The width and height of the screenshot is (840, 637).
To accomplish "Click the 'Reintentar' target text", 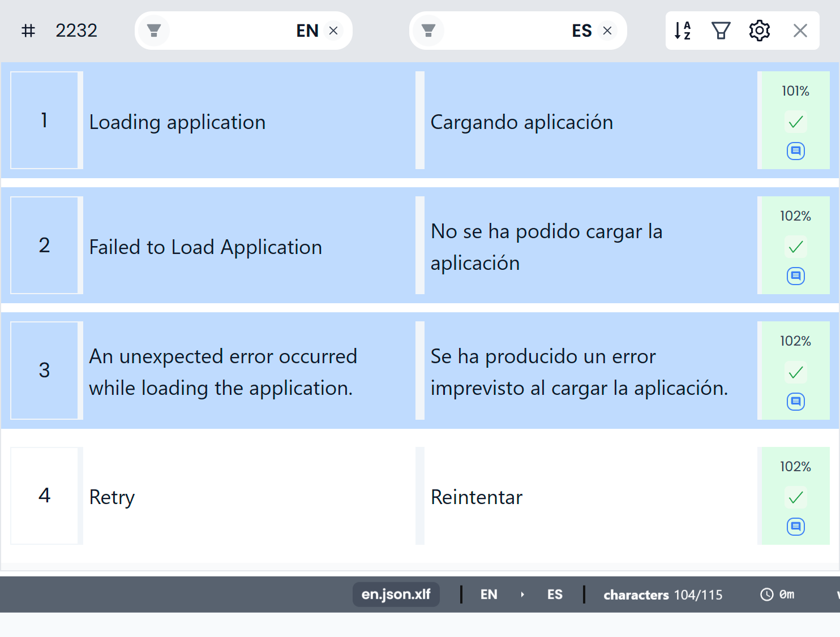I will (x=476, y=497).
